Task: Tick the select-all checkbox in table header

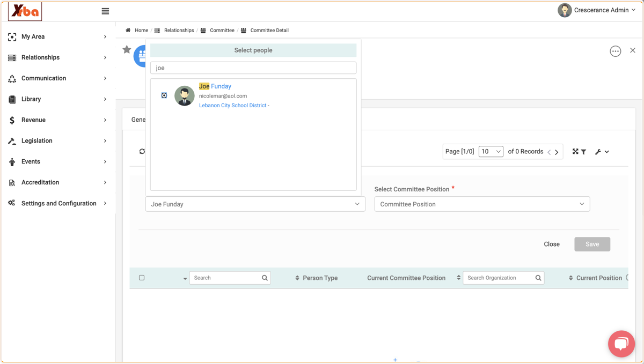Action: (x=142, y=278)
